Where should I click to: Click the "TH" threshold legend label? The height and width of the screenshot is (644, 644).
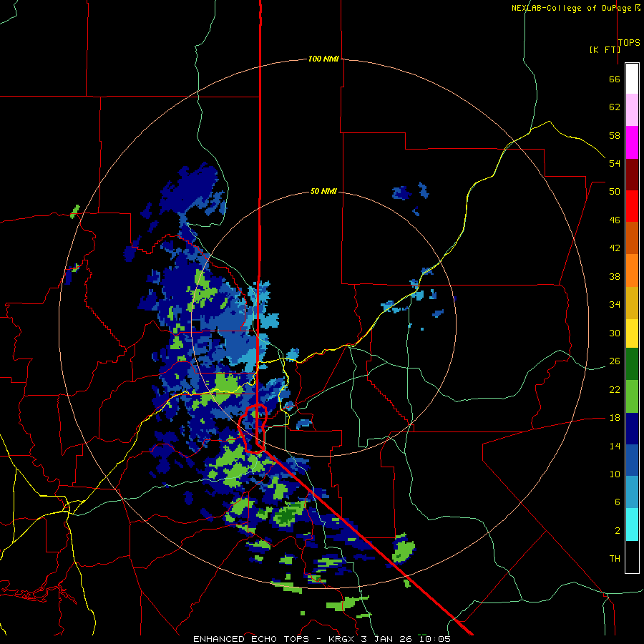coord(615,558)
